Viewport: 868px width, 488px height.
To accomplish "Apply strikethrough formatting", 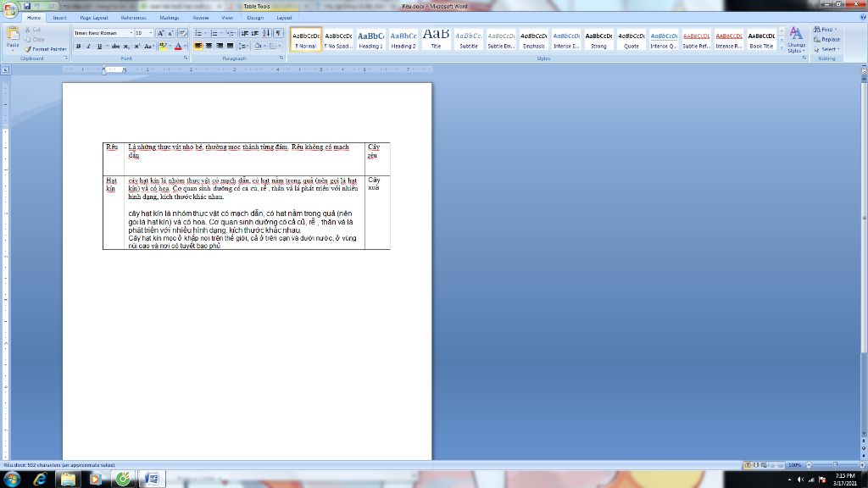I will click(115, 47).
